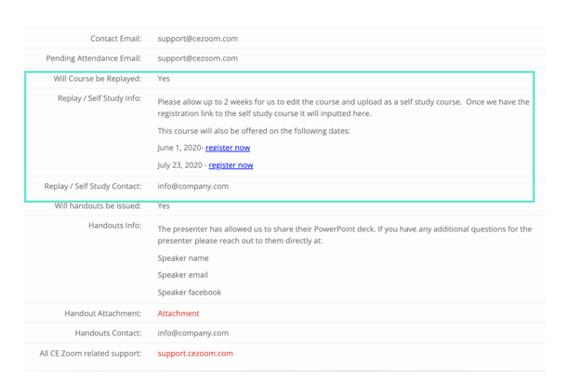
Task: Click the 'presenter has allowed us to share' paragraph
Action: coord(345,235)
